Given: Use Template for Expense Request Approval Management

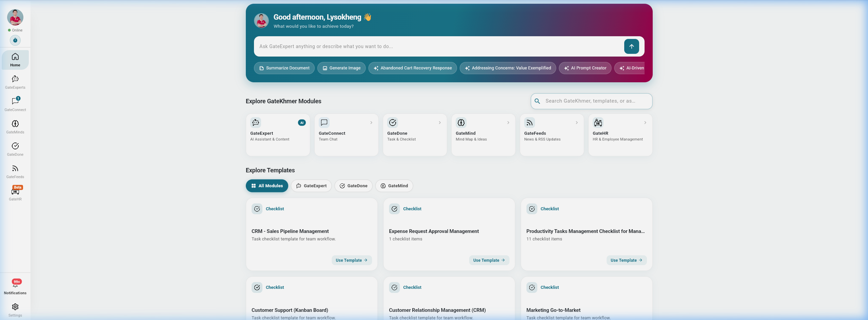Looking at the screenshot, I should point(489,260).
